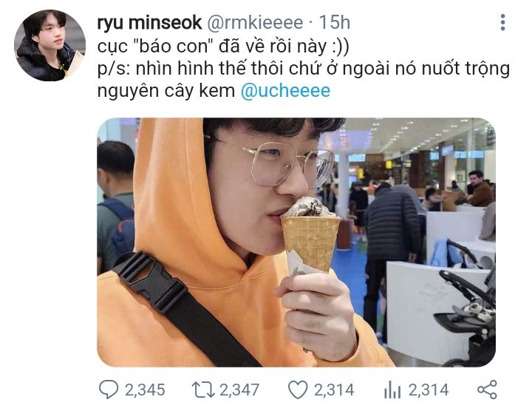532x411 pixels.
Task: Click the 2,314 like count beside heart
Action: (x=334, y=390)
